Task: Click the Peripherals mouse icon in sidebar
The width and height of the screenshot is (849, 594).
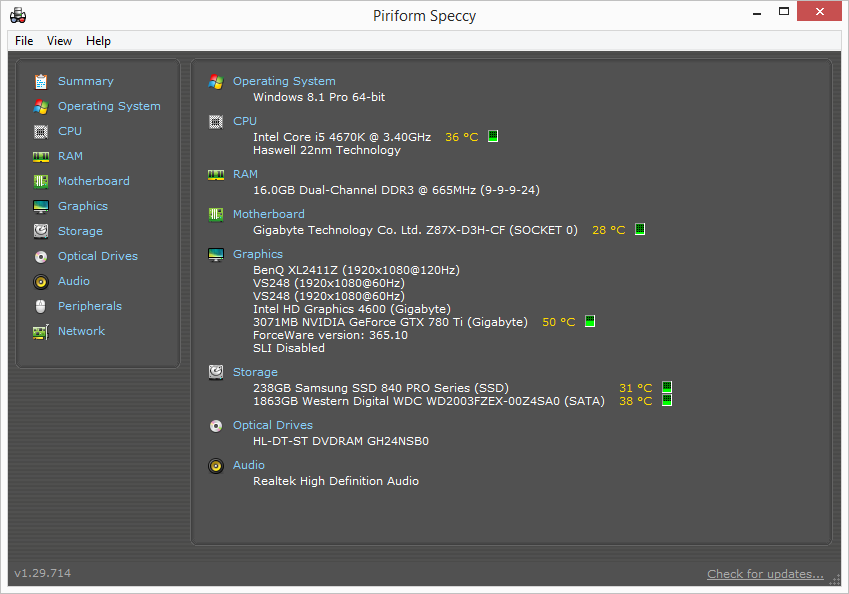Action: pyautogui.click(x=41, y=306)
